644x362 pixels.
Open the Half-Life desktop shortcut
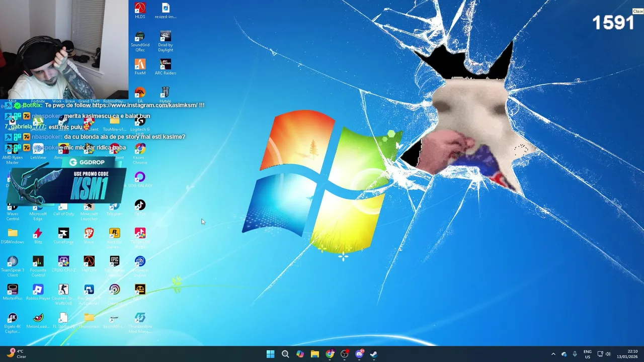tap(89, 264)
